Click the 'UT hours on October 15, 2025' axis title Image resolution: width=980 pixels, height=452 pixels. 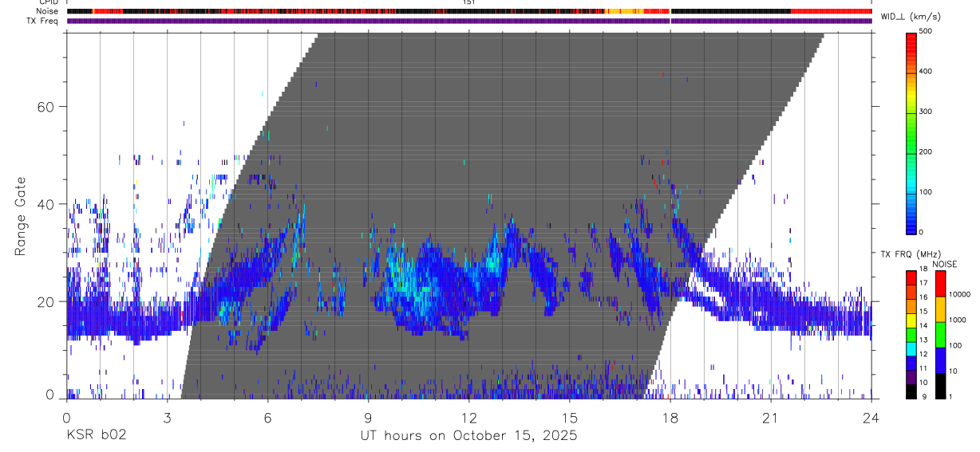tap(468, 436)
